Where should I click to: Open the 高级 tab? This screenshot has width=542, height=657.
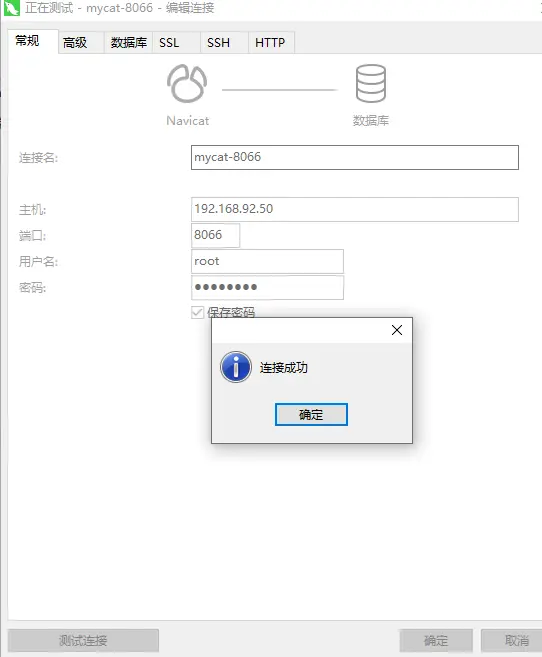tap(81, 42)
